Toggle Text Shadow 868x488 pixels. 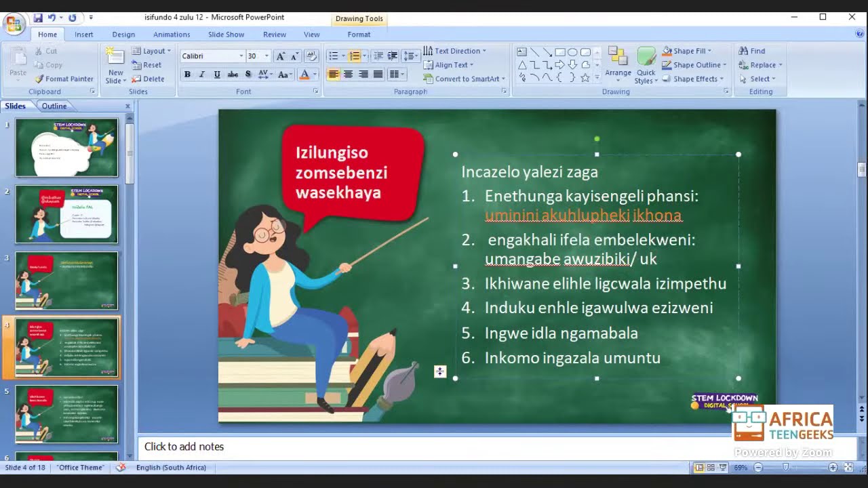[x=248, y=75]
